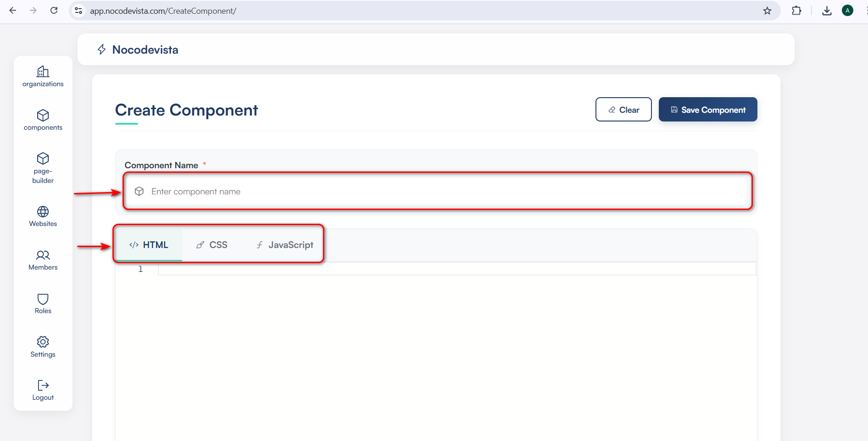The height and width of the screenshot is (441, 868).
Task: Switch to the HTML tab
Action: tap(149, 245)
